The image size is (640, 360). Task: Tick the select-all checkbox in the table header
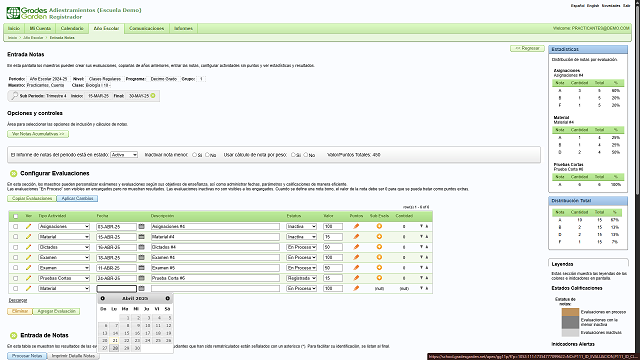click(16, 216)
